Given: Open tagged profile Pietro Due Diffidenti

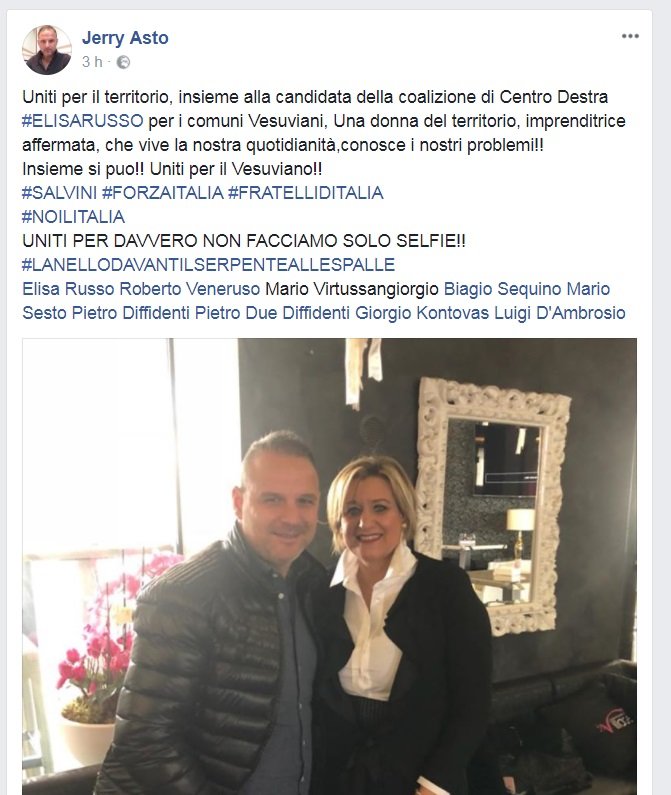Looking at the screenshot, I should tap(272, 313).
